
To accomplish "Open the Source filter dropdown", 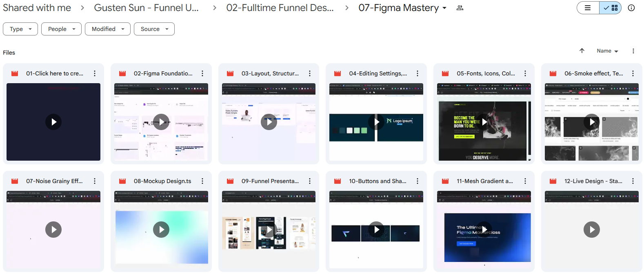I will 154,29.
